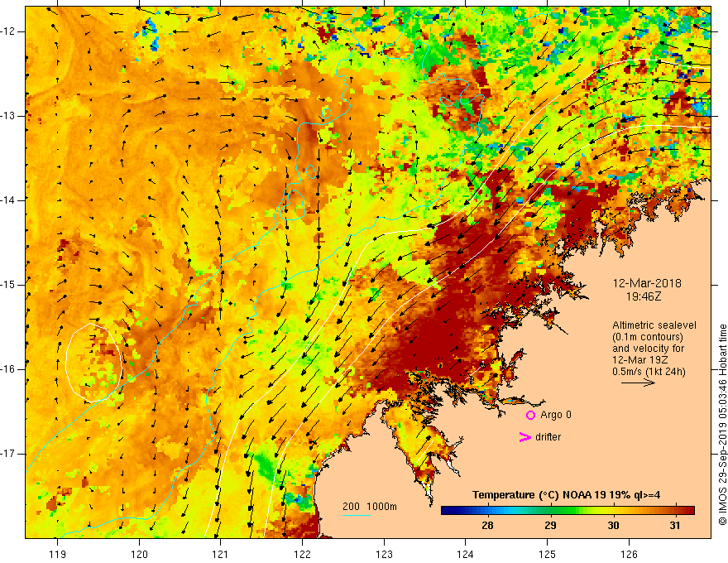
Task: Click the 'Altimetric sealevel' caption text
Action: (x=654, y=325)
